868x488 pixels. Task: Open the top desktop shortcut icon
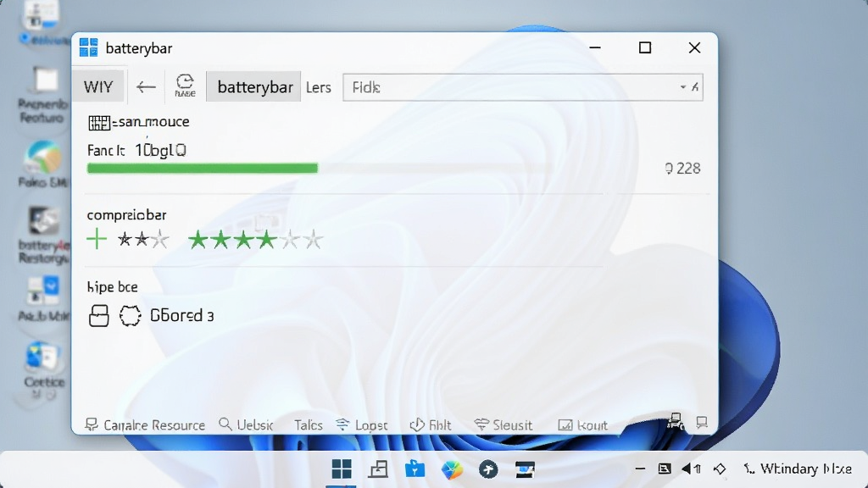(42, 22)
